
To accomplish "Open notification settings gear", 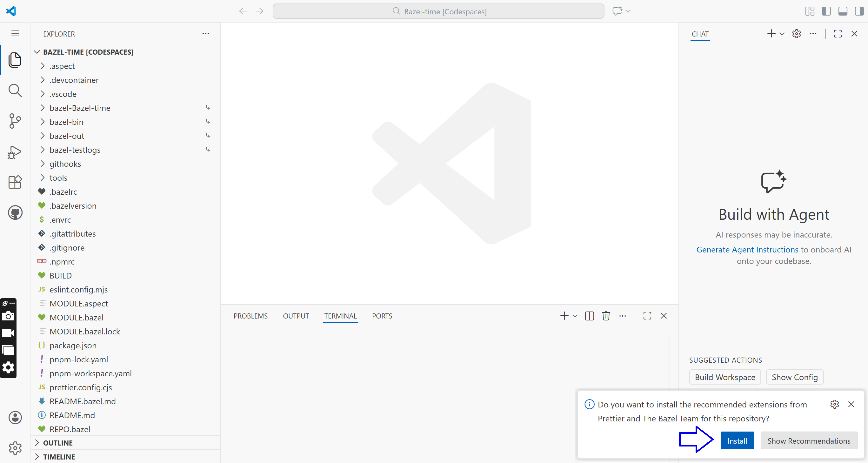I will 834,404.
